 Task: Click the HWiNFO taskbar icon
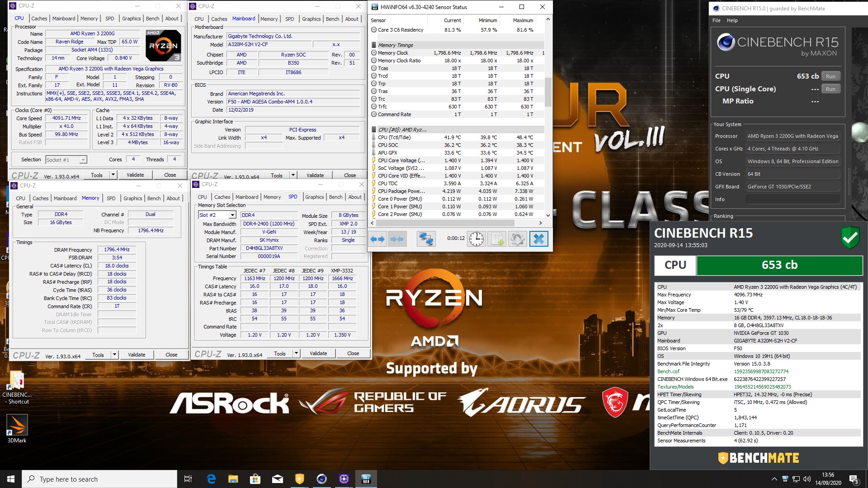click(x=366, y=479)
